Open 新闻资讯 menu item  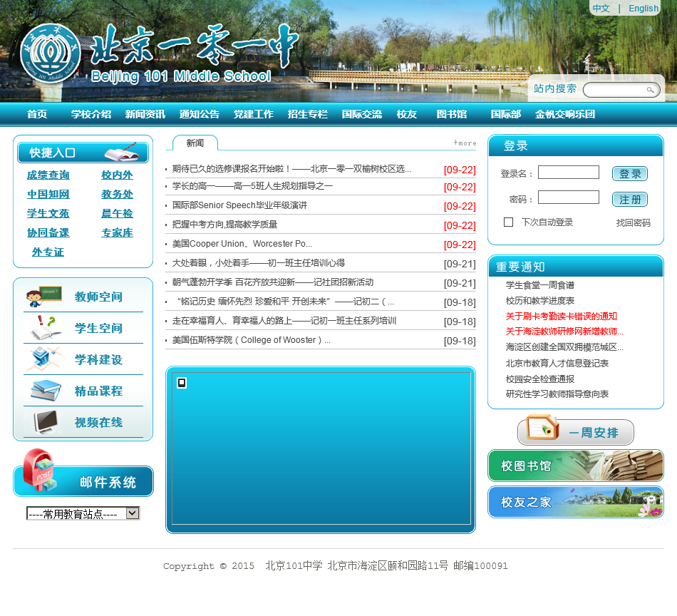coord(145,114)
